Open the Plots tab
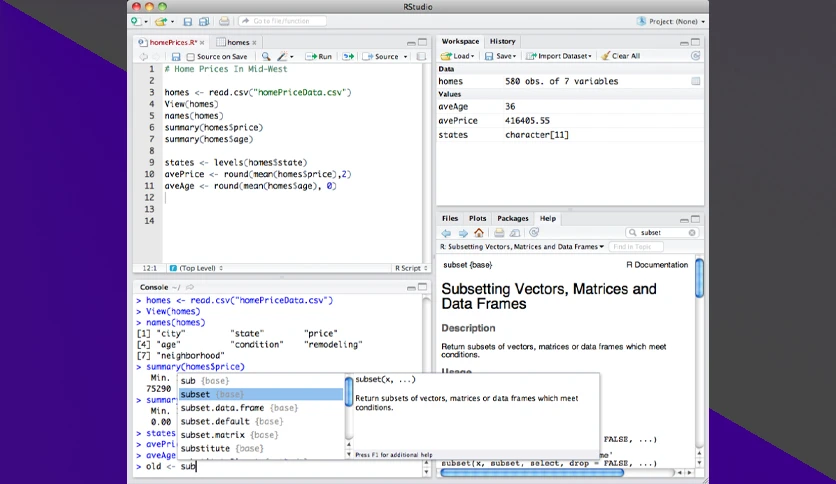 (477, 219)
